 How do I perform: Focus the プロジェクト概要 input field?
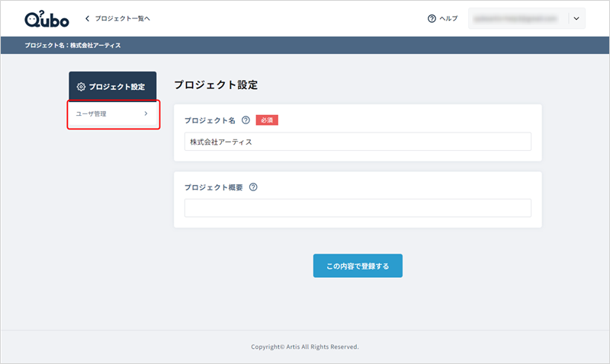pos(358,208)
